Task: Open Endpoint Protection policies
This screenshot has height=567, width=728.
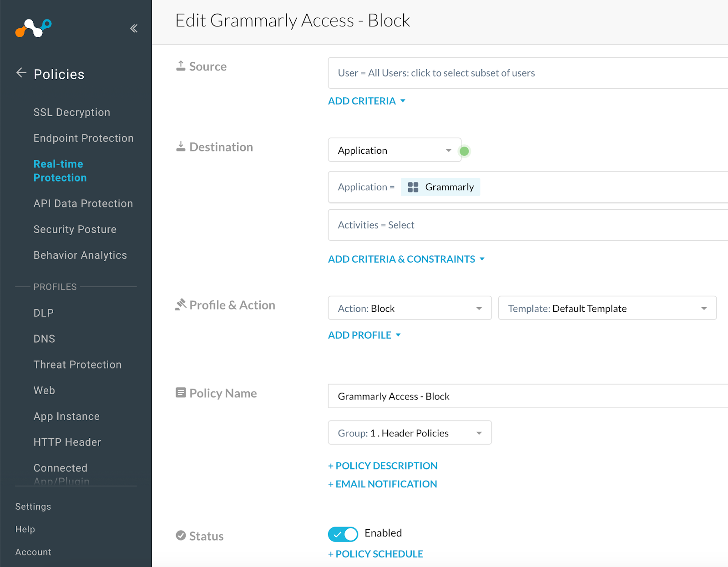Action: coord(84,138)
